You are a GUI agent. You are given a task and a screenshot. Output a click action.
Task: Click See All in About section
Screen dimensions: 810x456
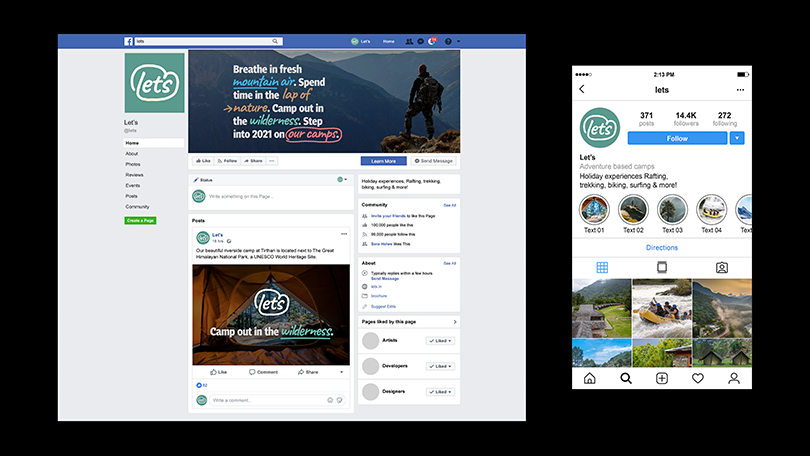450,263
